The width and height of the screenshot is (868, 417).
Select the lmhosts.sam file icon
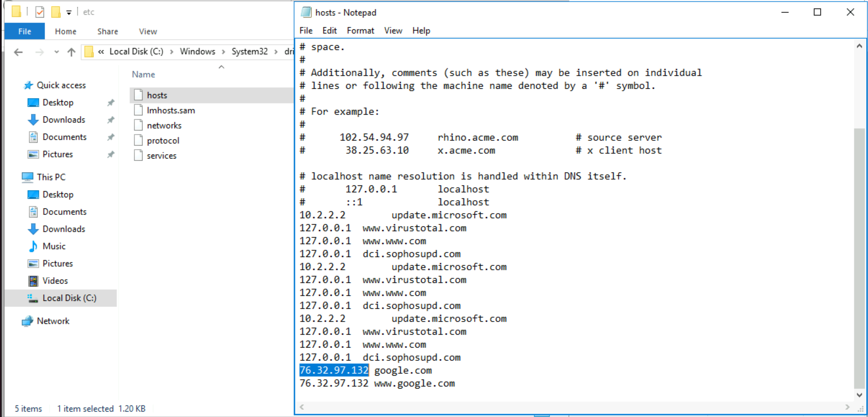click(x=138, y=110)
